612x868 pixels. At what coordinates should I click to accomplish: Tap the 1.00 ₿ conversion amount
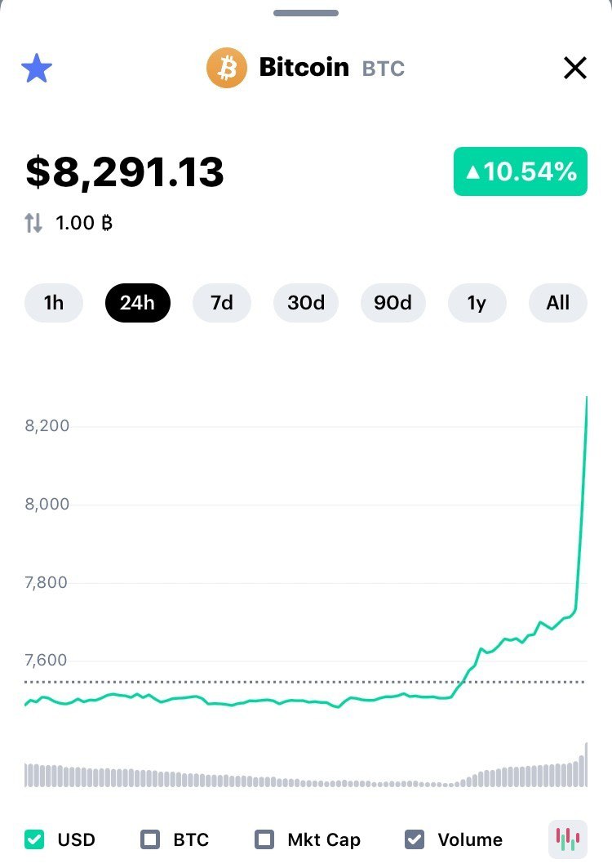83,222
